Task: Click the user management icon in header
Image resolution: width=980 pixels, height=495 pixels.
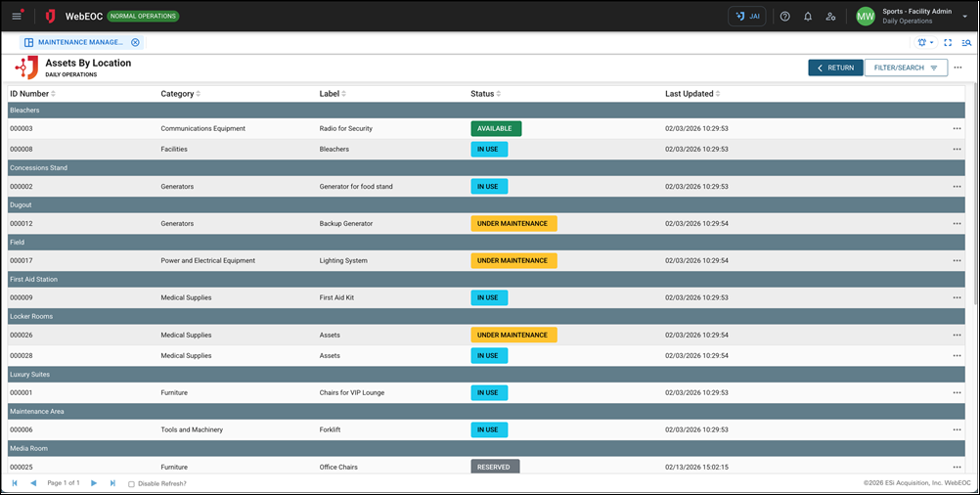Action: 830,16
